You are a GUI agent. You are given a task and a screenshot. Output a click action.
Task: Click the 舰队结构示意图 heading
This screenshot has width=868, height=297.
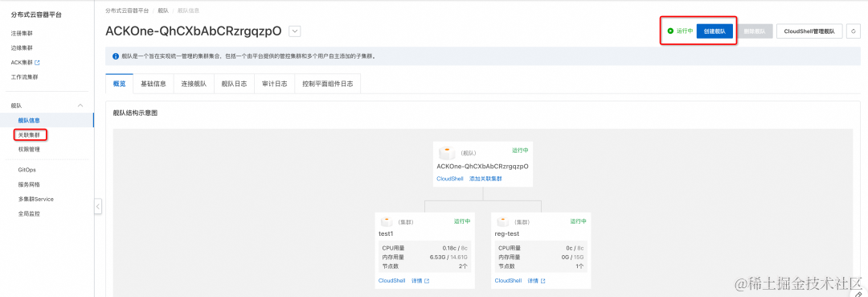pos(135,113)
